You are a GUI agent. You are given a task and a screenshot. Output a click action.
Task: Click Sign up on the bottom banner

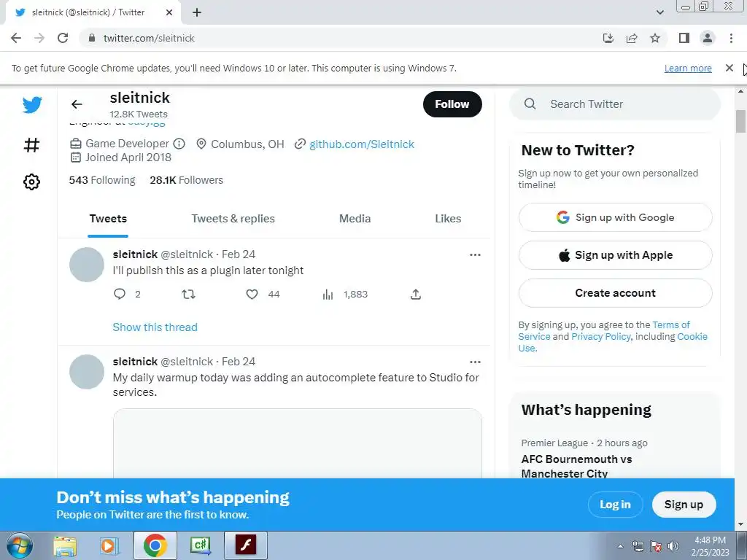coord(684,505)
